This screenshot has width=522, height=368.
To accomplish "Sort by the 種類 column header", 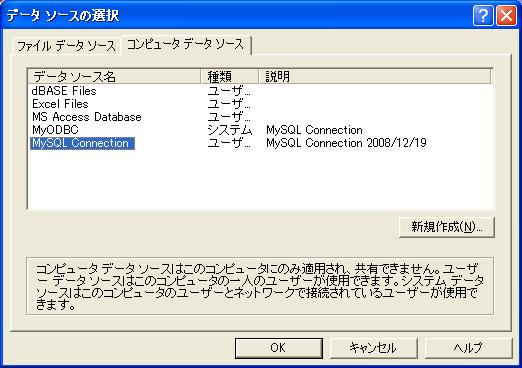I will (x=229, y=77).
